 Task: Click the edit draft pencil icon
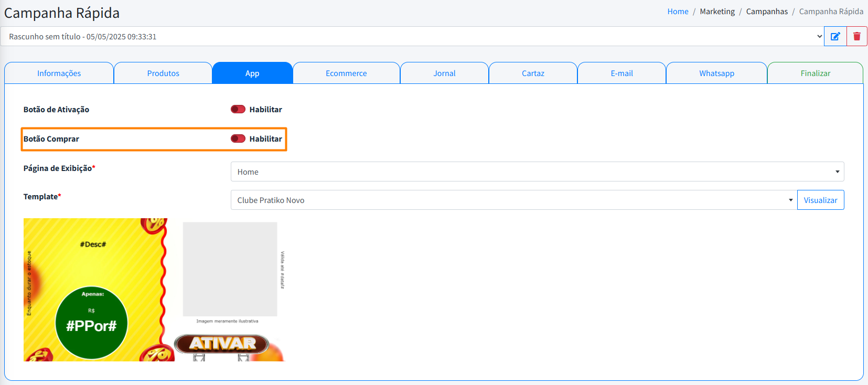tap(835, 37)
